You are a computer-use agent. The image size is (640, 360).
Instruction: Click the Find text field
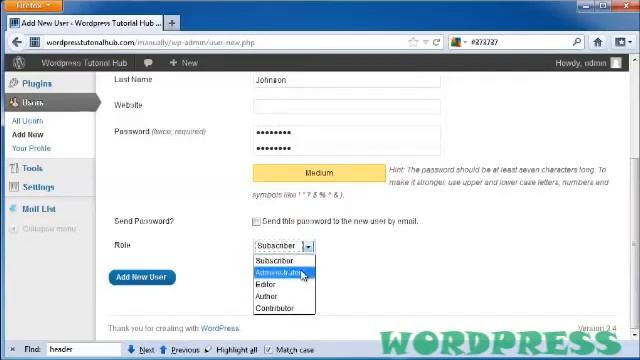(x=84, y=349)
